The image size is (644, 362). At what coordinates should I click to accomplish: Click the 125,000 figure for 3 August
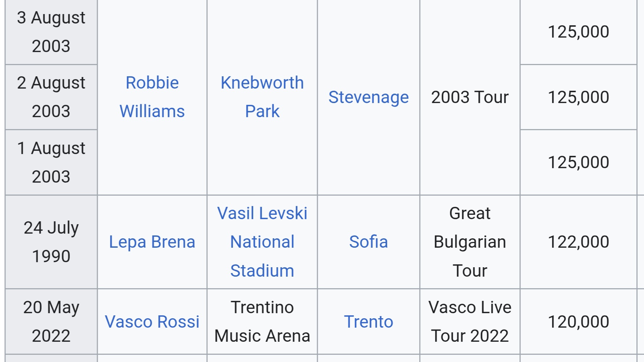click(578, 32)
